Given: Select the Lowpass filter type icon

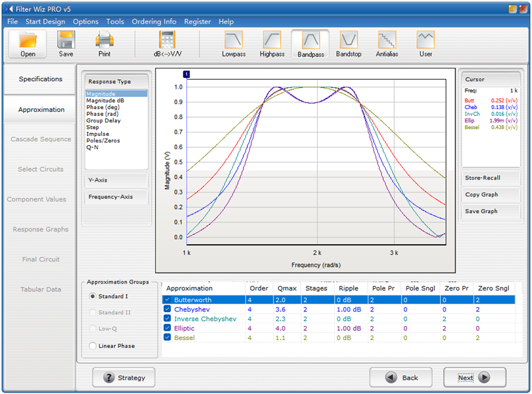Looking at the screenshot, I should 233,40.
